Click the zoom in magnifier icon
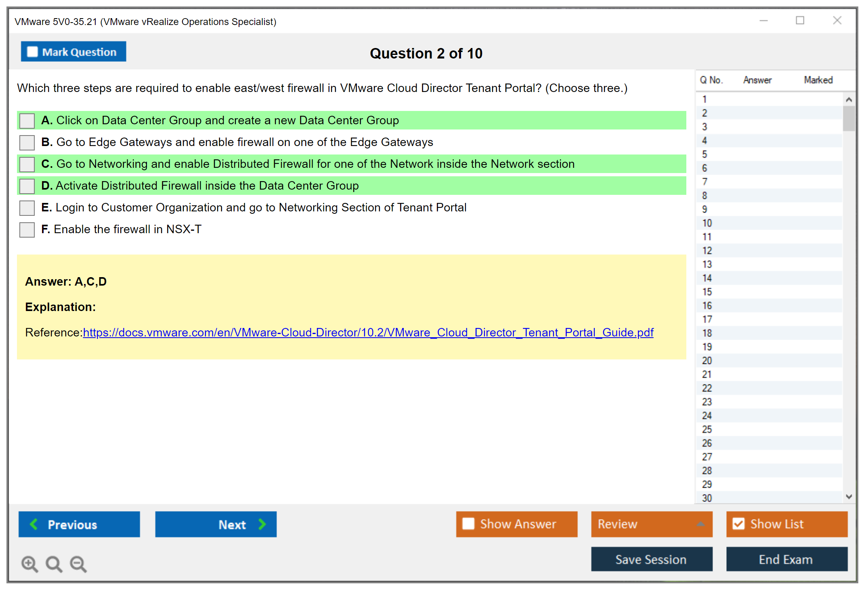 pos(29,564)
